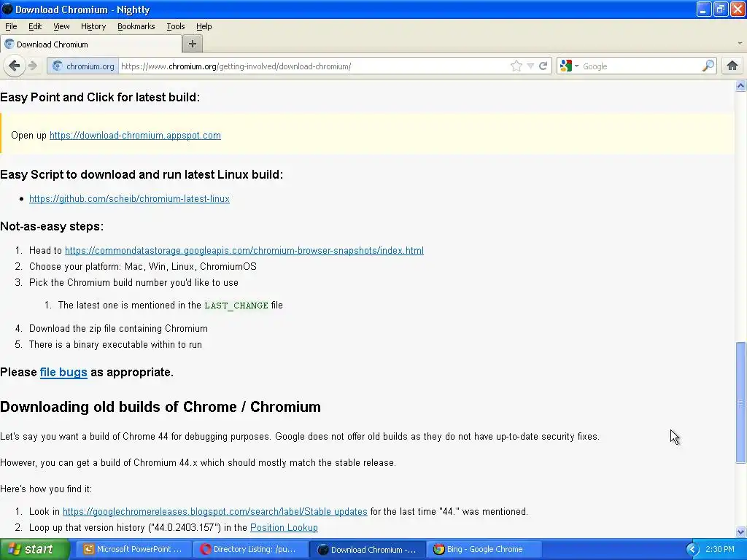Click the scrollbar down arrow
The image size is (747, 560).
[x=740, y=532]
